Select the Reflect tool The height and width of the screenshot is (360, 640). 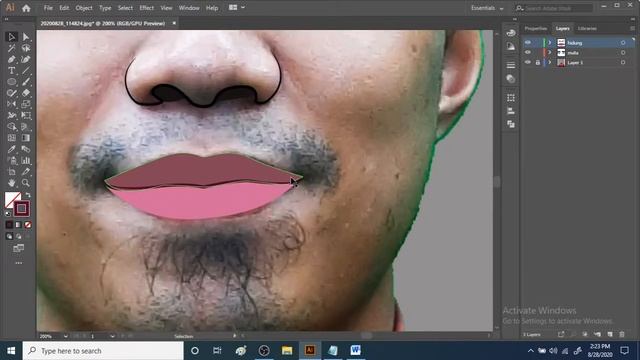click(11, 104)
